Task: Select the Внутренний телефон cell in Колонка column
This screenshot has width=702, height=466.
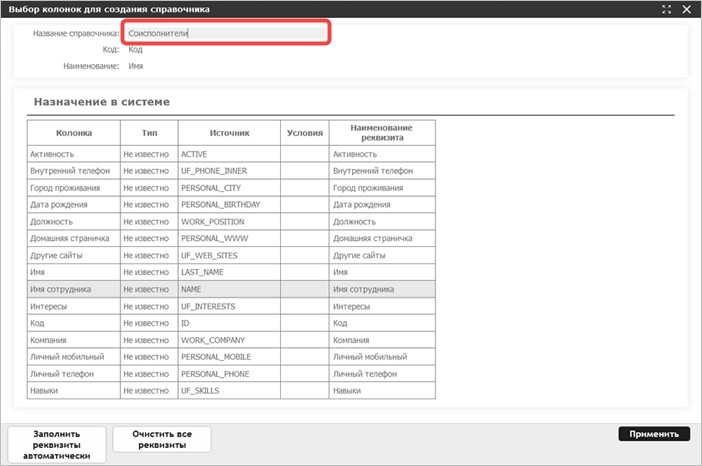Action: point(74,171)
